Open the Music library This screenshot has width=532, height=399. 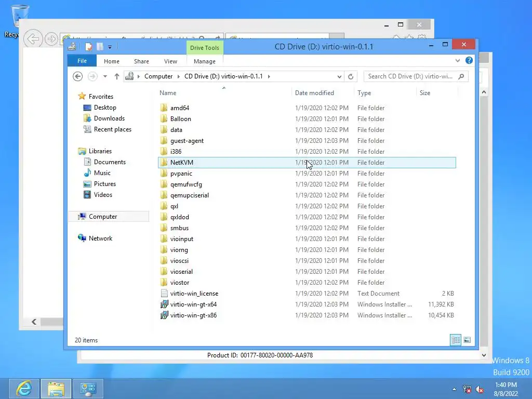pos(97,172)
